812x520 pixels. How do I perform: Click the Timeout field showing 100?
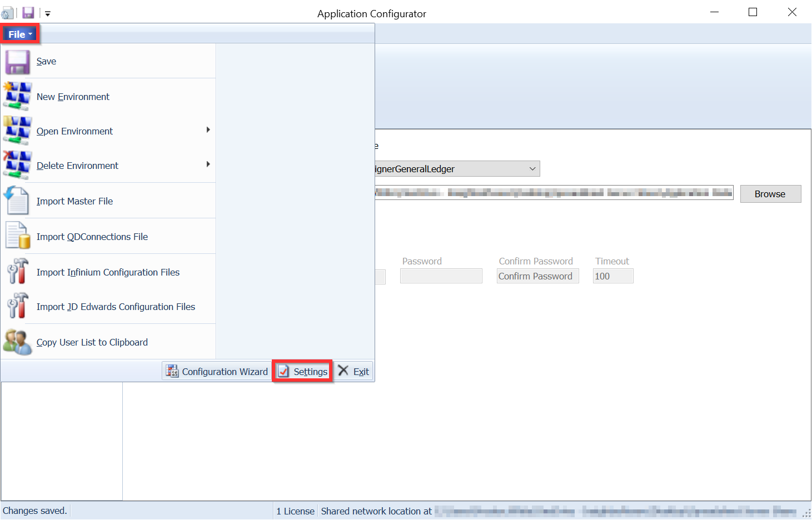[x=613, y=276]
